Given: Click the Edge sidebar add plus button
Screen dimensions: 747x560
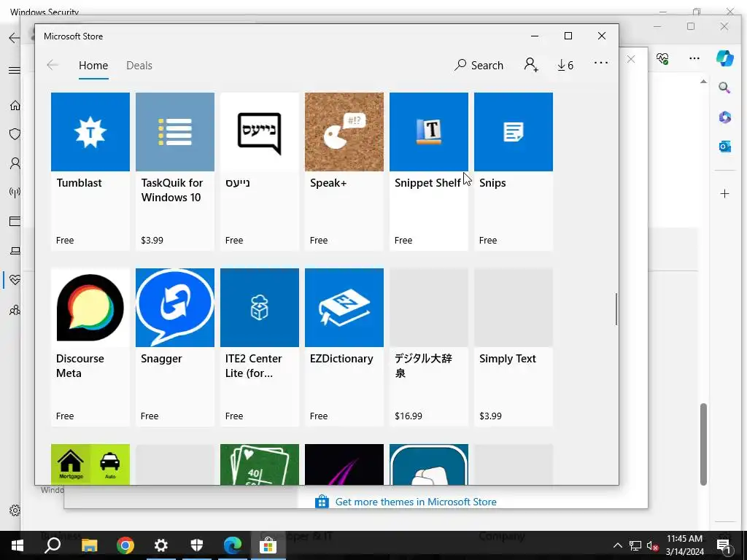Looking at the screenshot, I should click(x=724, y=193).
